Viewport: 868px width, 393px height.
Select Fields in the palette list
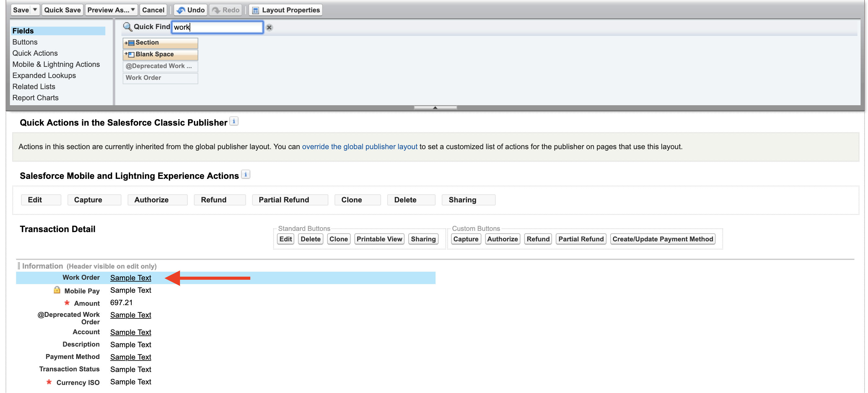point(58,31)
